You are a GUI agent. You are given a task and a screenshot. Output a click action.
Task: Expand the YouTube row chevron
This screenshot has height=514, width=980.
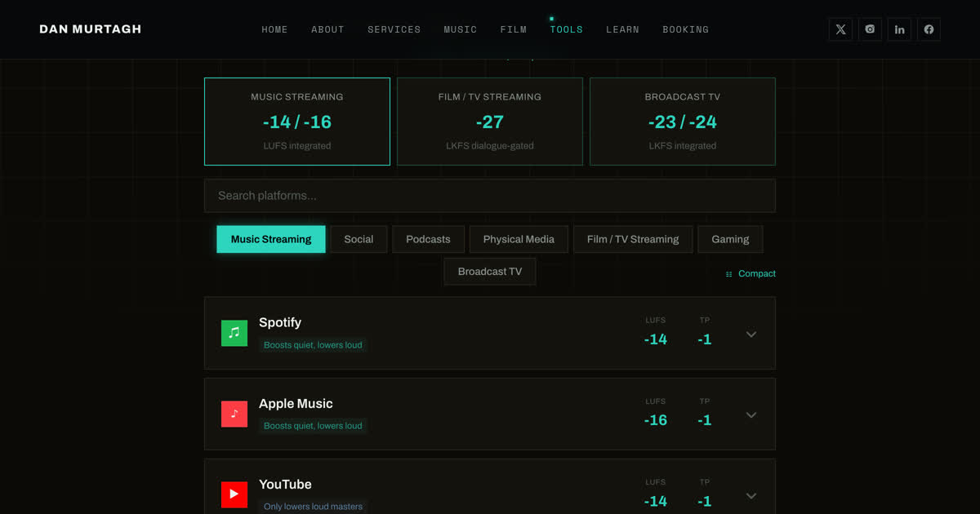[751, 496]
